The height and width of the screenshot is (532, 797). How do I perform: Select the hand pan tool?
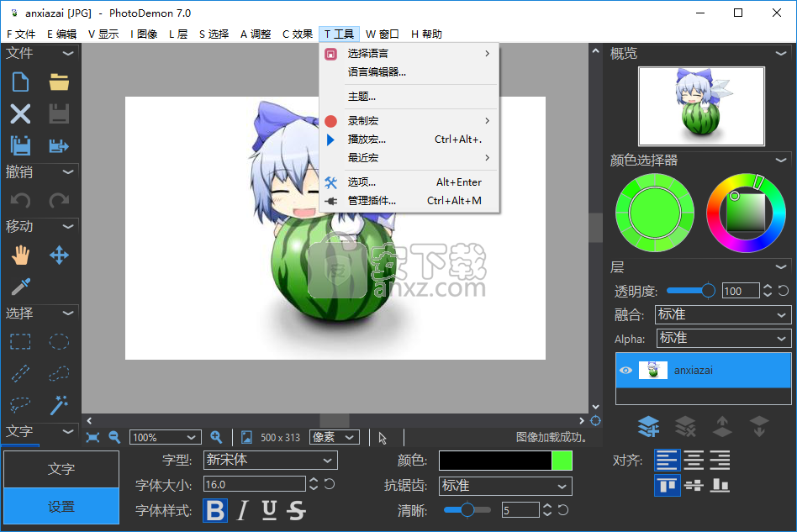[x=20, y=255]
